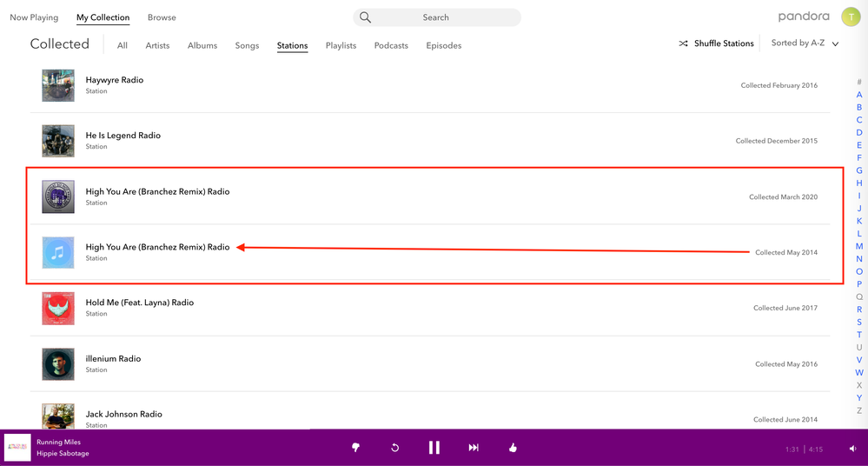
Task: Mute the volume speaker icon
Action: 852,449
